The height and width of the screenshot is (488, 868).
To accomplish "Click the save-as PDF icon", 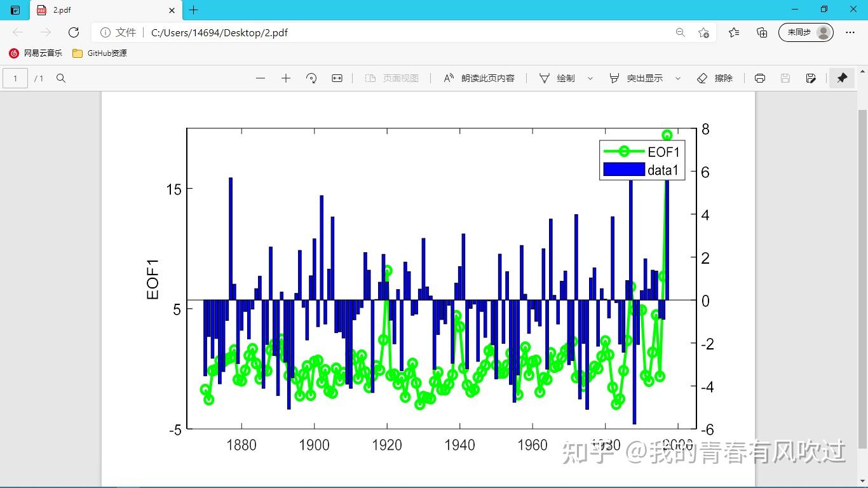I will point(811,78).
